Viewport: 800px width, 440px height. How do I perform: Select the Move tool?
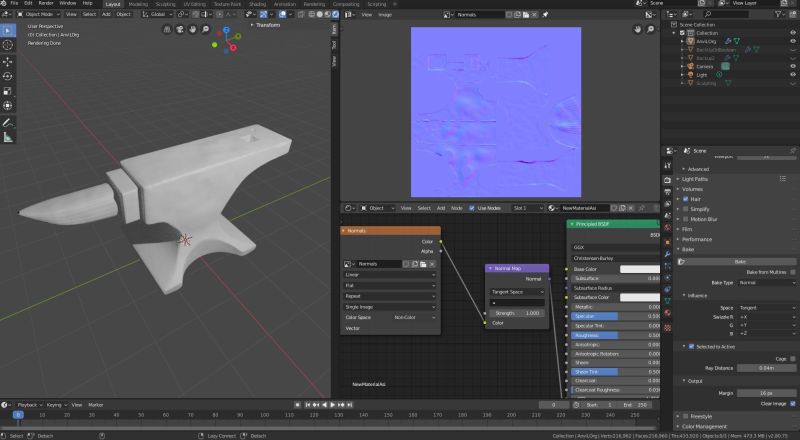coord(8,62)
